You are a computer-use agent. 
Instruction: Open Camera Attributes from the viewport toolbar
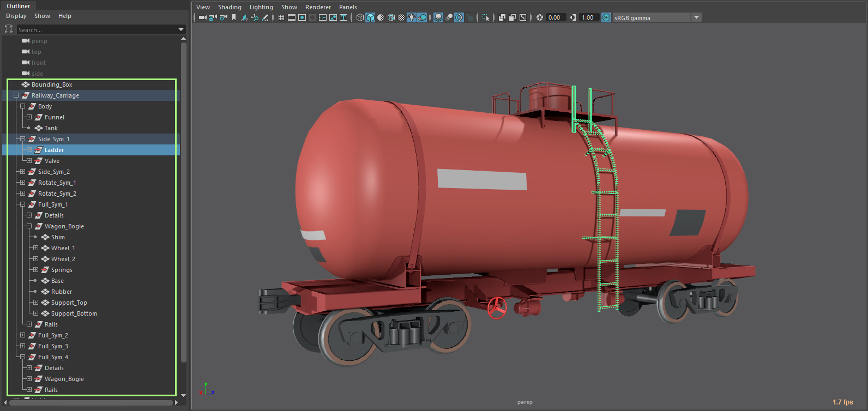pos(223,17)
